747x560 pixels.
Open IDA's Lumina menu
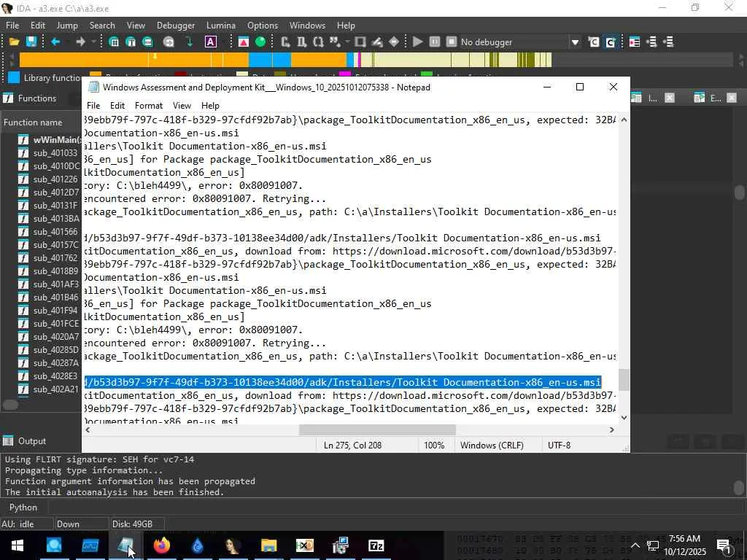tap(220, 26)
